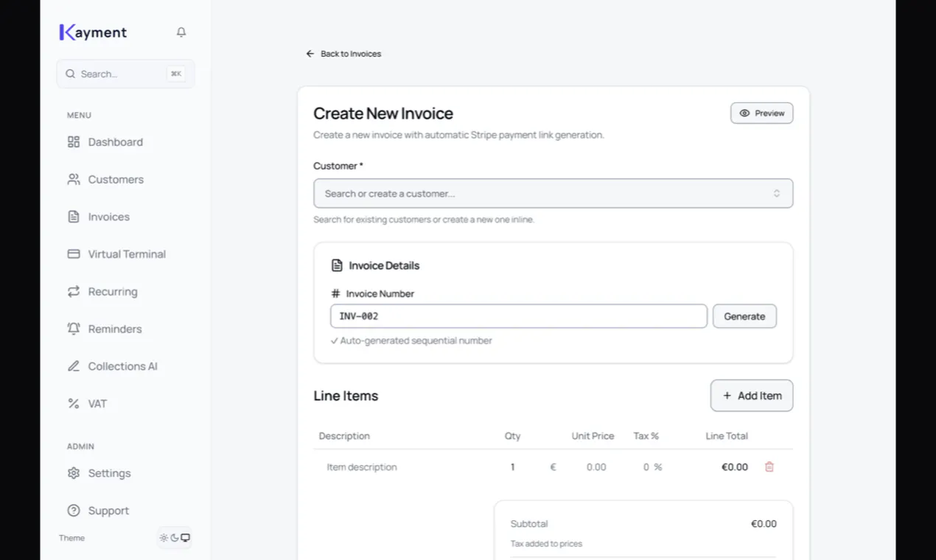
Task: Click the Preview button
Action: point(762,113)
